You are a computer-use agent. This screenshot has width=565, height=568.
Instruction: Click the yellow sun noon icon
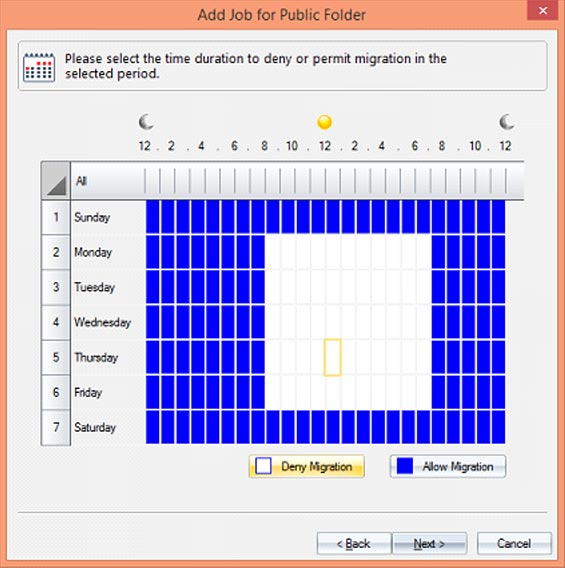(324, 122)
